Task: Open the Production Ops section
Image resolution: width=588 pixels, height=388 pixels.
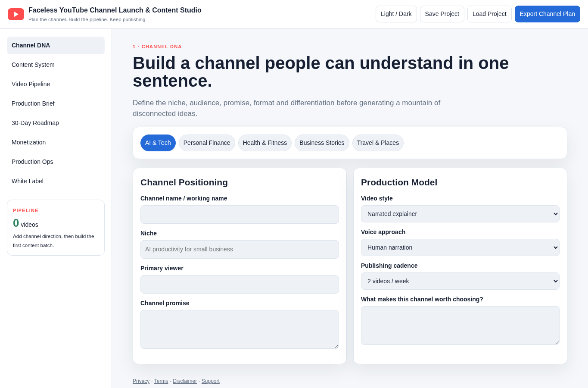Action: (x=56, y=162)
